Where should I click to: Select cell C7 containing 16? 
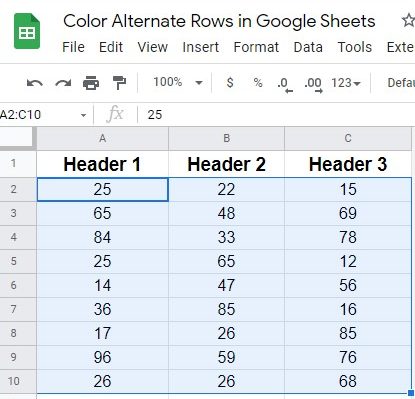348,309
